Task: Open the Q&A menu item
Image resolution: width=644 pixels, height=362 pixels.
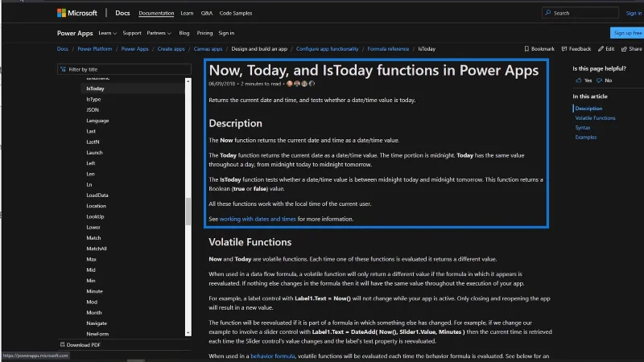Action: [x=207, y=13]
